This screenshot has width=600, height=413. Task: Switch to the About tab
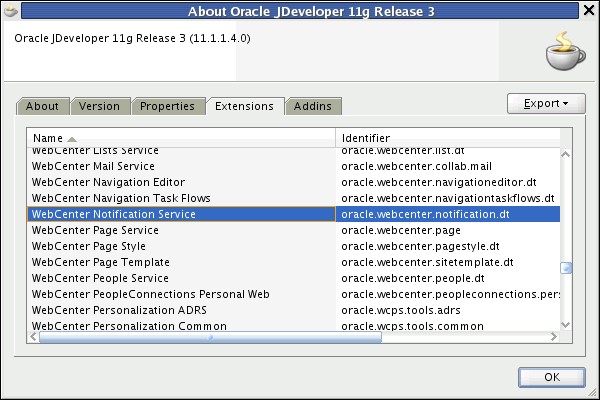click(42, 106)
